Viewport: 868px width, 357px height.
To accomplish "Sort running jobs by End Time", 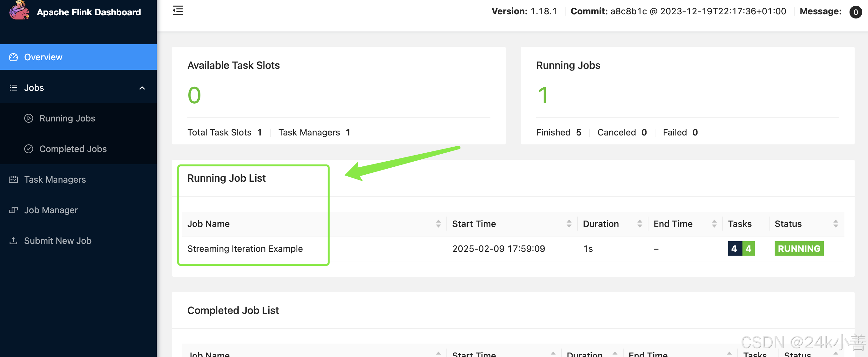I will tap(714, 223).
